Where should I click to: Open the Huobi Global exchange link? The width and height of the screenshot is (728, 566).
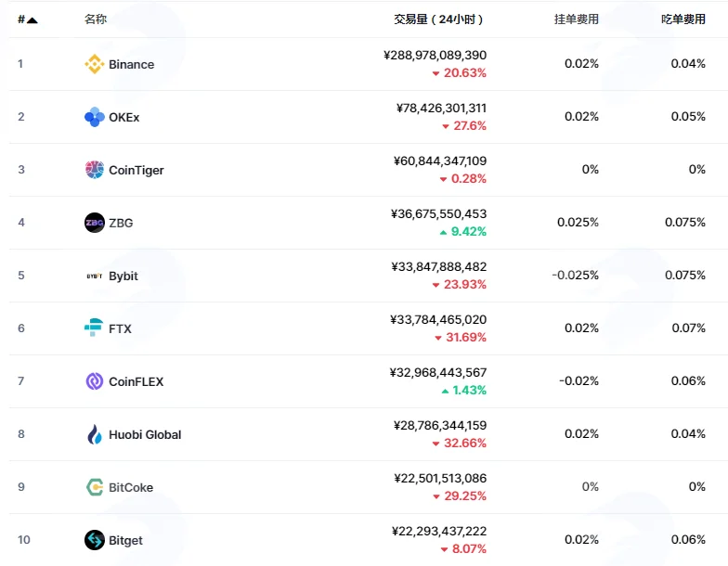click(145, 434)
